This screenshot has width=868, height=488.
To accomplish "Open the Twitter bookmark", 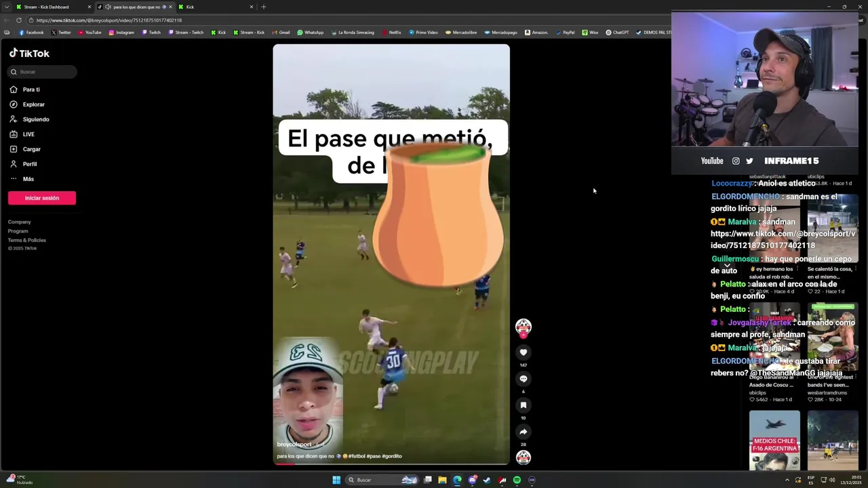I will [61, 33].
